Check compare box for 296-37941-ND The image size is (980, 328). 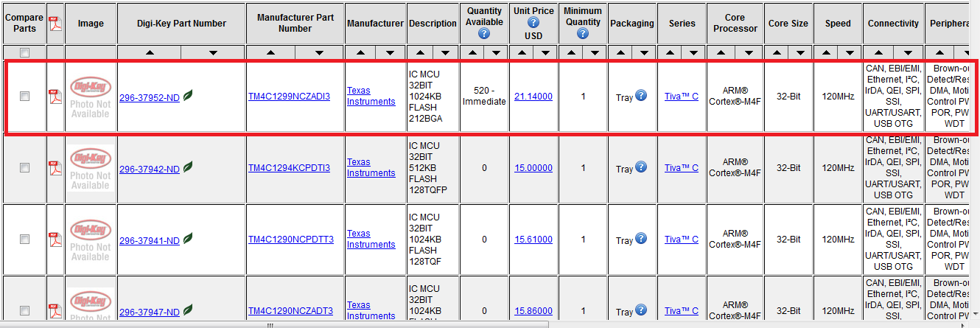(24, 240)
